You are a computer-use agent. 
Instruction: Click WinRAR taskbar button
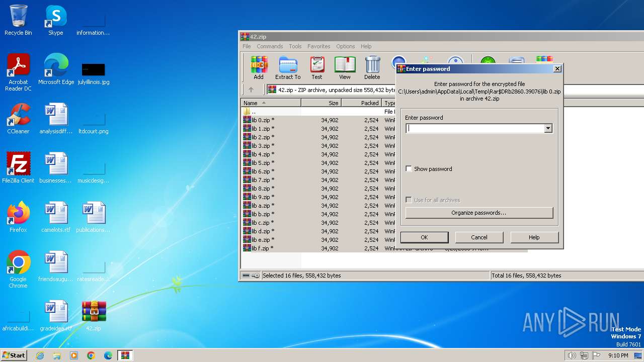coord(125,355)
